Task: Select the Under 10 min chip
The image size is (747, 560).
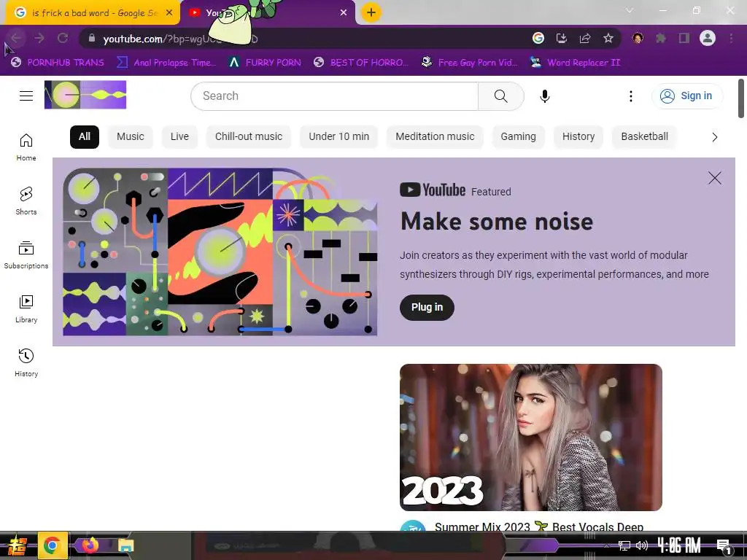Action: click(338, 136)
